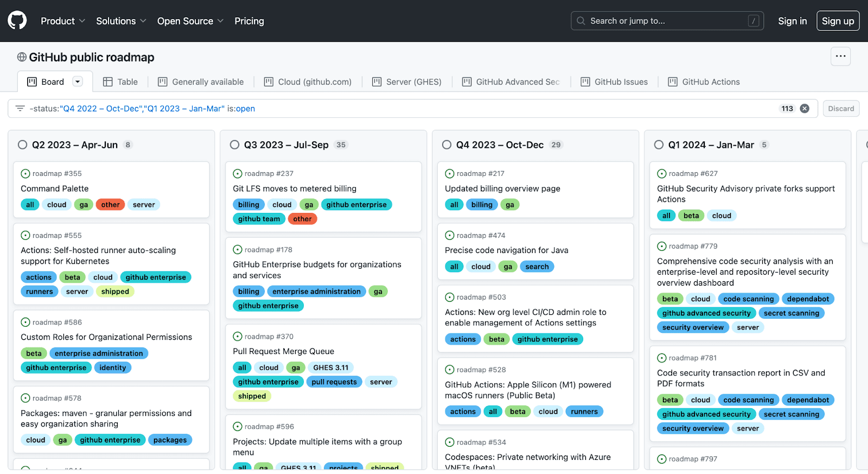The image size is (868, 474).
Task: Click the open-issue icon on roadmap #237
Action: [x=238, y=174]
